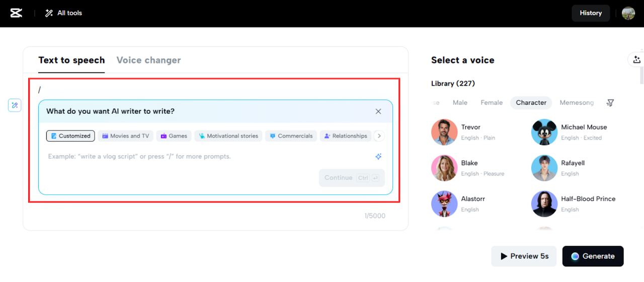This screenshot has width=644, height=282.
Task: Click the Select a voice heading
Action: (x=463, y=60)
